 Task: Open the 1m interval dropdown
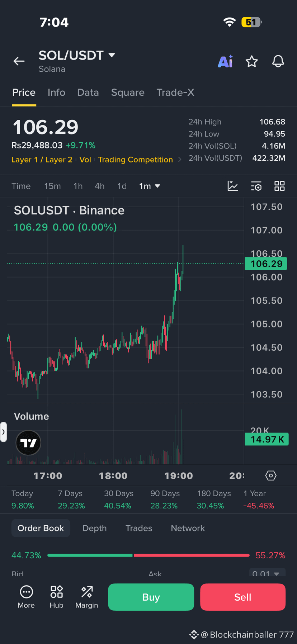(150, 186)
